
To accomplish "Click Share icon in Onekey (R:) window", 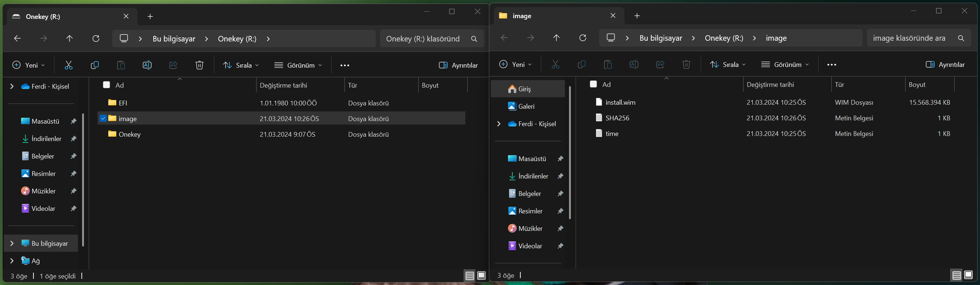I will coord(173,65).
